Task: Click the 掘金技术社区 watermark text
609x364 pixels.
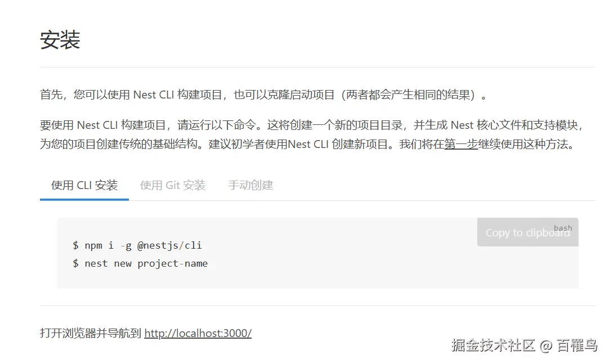Action: (x=493, y=345)
